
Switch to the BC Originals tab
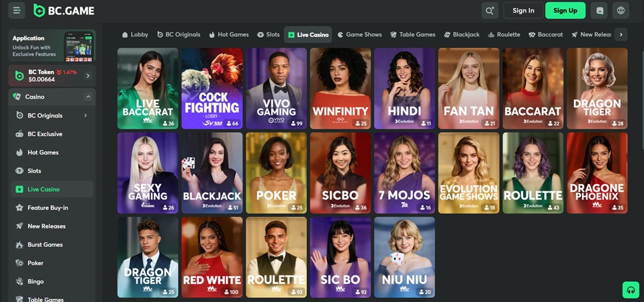pyautogui.click(x=179, y=34)
